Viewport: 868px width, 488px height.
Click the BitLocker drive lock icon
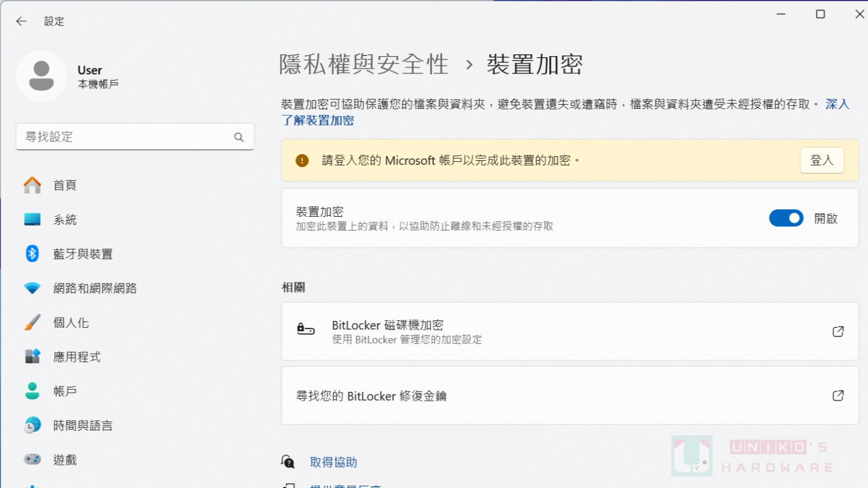click(306, 330)
